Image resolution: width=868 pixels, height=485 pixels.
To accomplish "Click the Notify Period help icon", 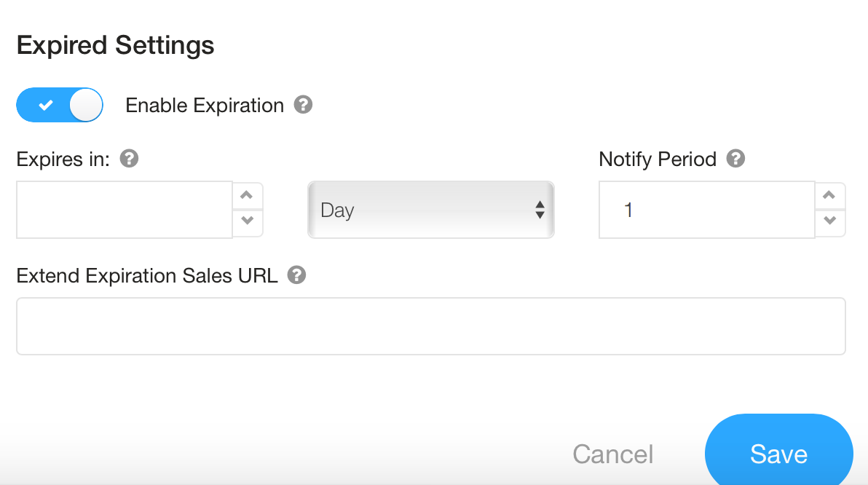I will coord(735,159).
